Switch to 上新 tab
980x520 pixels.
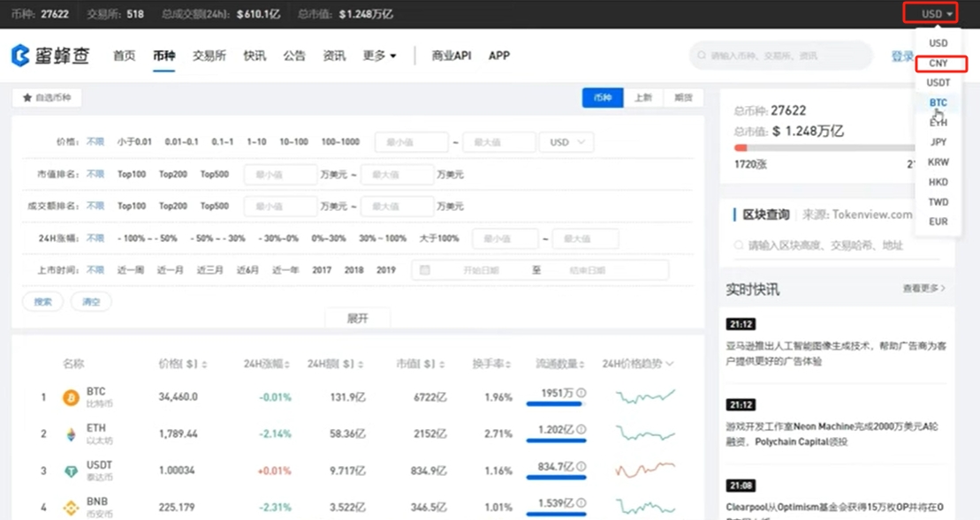point(643,97)
